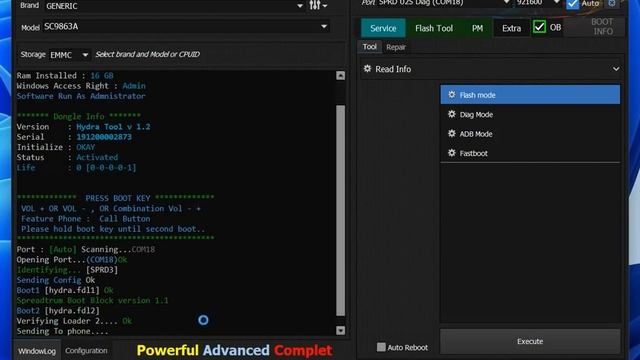This screenshot has width=640, height=360.
Task: Click the gear icon on ADB Mode row
Action: (451, 133)
